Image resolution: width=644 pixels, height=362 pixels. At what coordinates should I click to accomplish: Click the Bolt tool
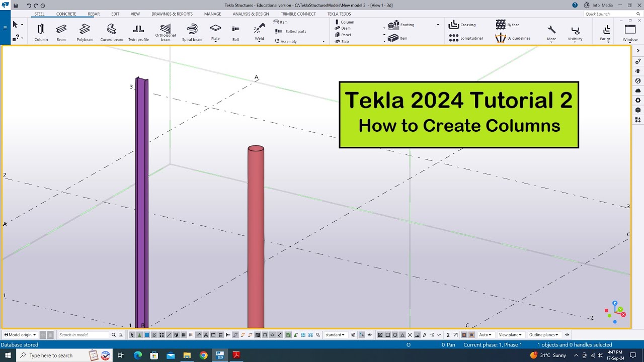click(236, 32)
